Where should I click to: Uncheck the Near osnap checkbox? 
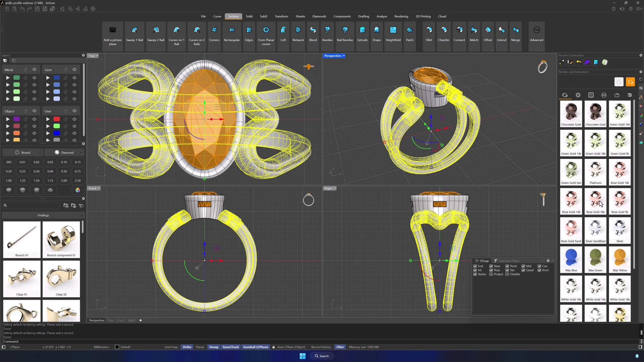click(x=491, y=266)
